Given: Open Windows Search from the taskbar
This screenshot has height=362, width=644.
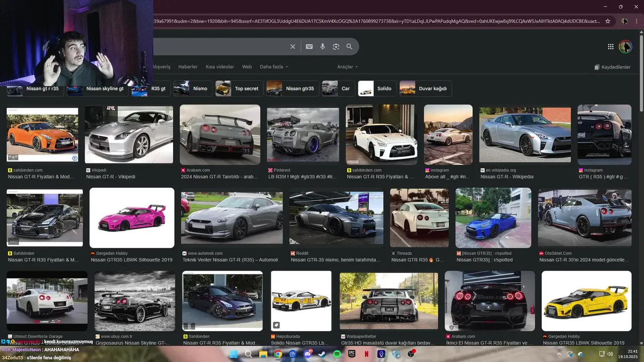Looking at the screenshot, I should point(248,354).
